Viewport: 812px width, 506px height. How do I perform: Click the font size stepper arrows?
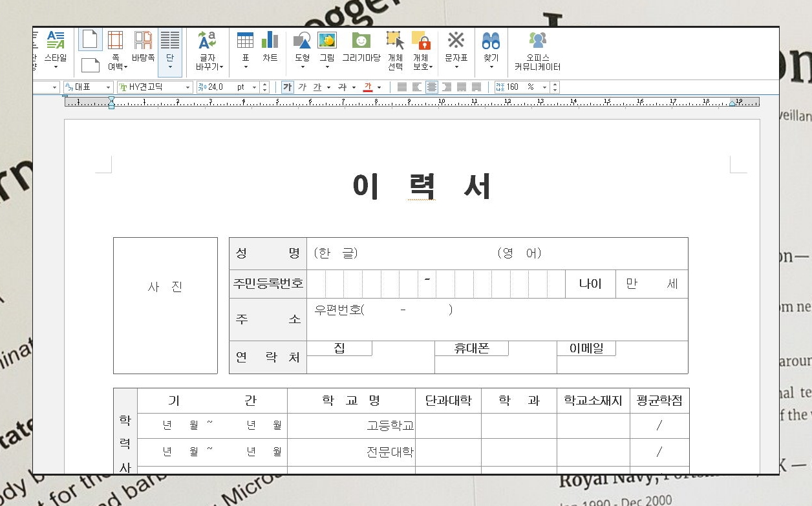(x=264, y=87)
